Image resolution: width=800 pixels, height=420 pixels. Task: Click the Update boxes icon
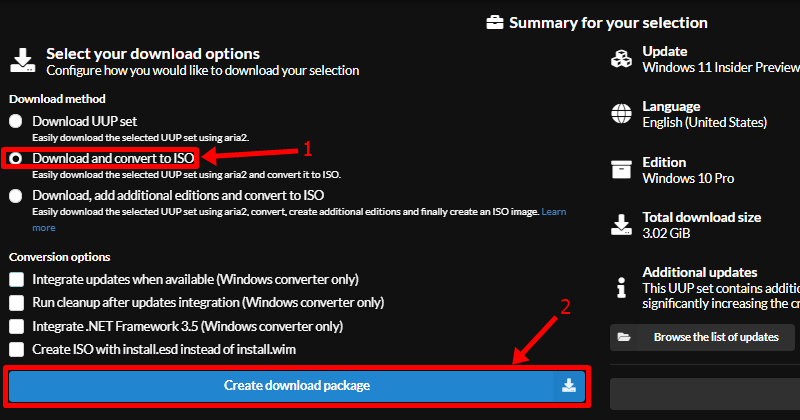[x=622, y=59]
